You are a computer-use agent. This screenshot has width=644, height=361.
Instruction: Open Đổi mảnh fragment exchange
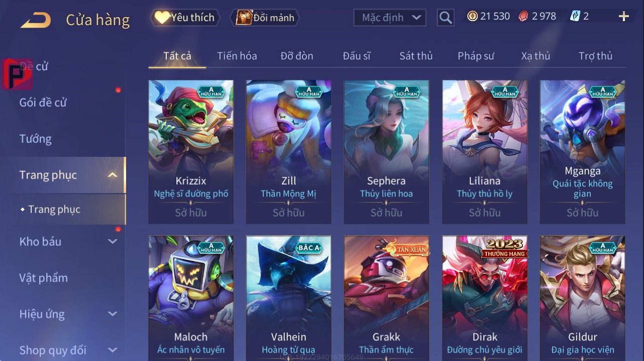click(x=265, y=18)
